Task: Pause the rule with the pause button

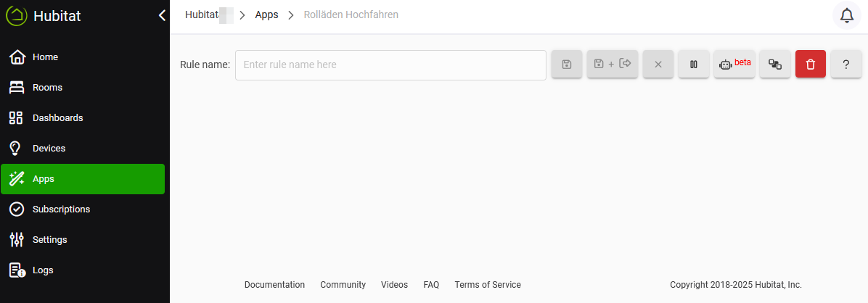Action: tap(694, 65)
